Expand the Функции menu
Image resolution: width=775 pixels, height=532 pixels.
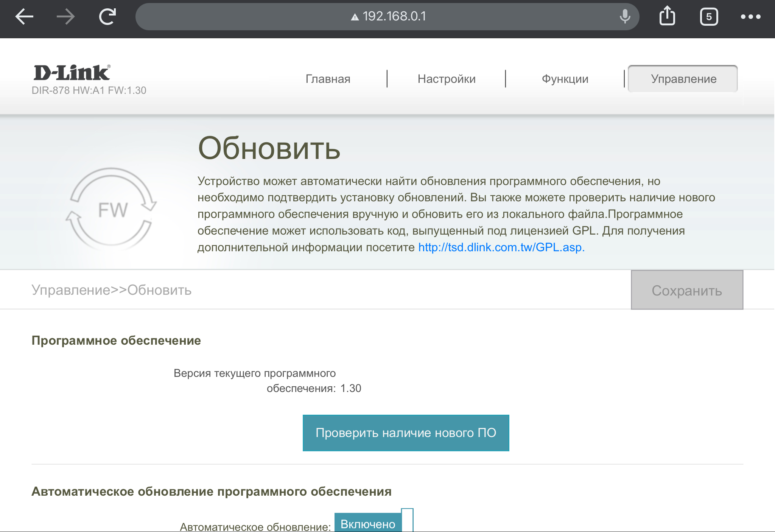click(x=565, y=79)
